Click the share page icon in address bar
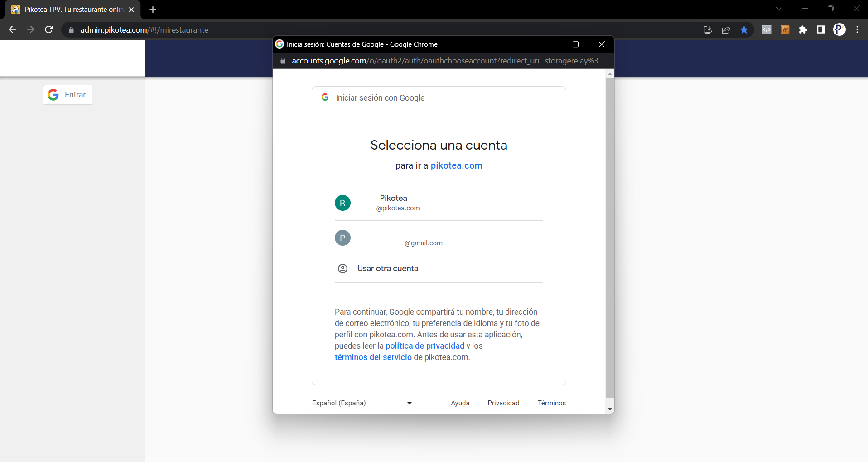 coord(726,30)
